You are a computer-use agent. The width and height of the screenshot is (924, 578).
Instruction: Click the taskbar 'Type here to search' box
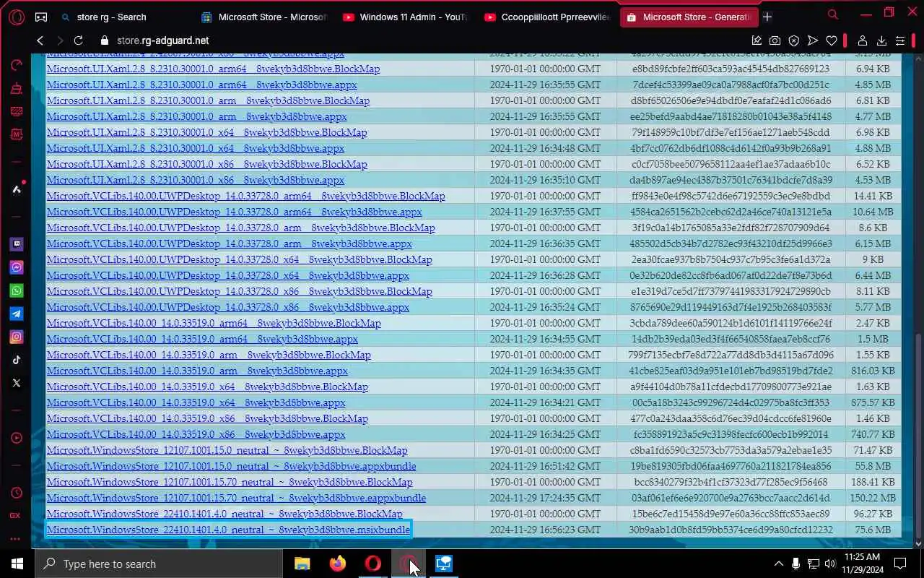point(160,564)
